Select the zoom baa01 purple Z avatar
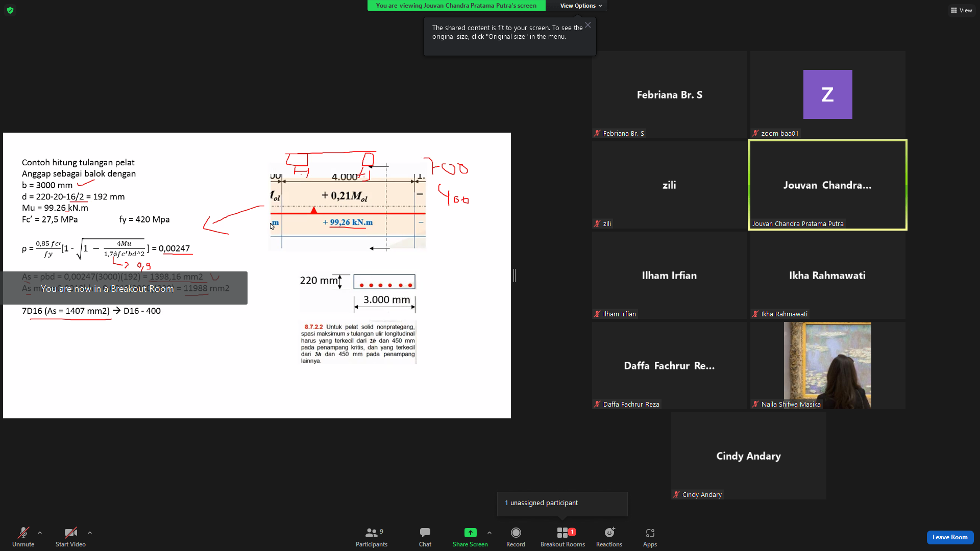 click(827, 94)
